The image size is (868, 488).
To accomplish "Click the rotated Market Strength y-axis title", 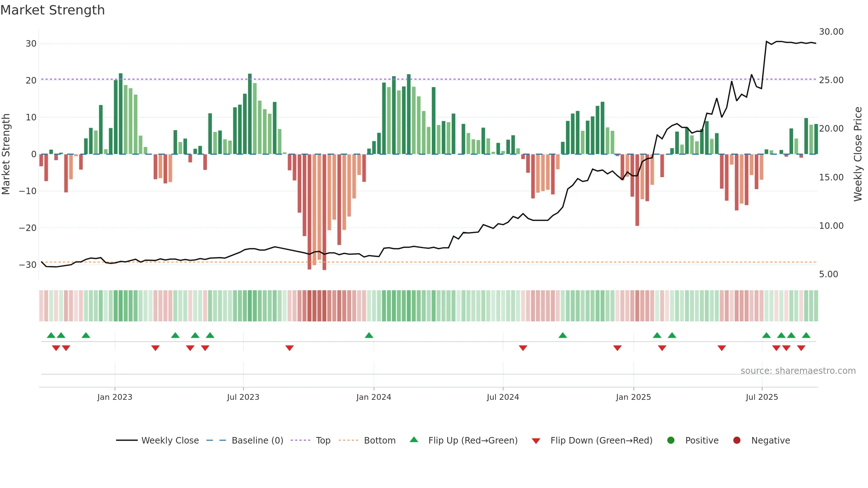I will point(6,154).
